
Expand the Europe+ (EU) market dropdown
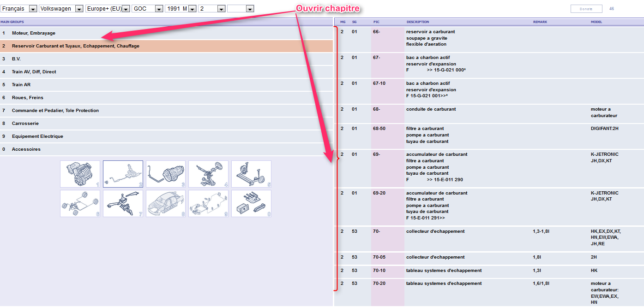(x=108, y=9)
